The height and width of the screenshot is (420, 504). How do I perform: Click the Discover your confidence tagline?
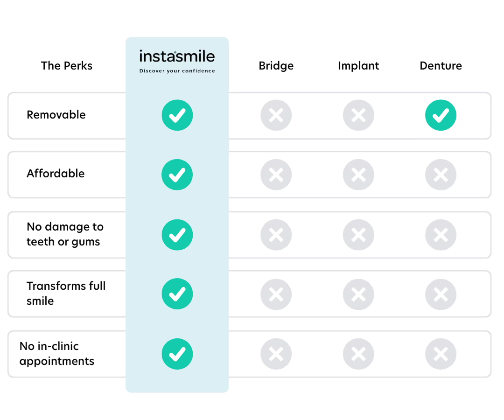[x=177, y=71]
